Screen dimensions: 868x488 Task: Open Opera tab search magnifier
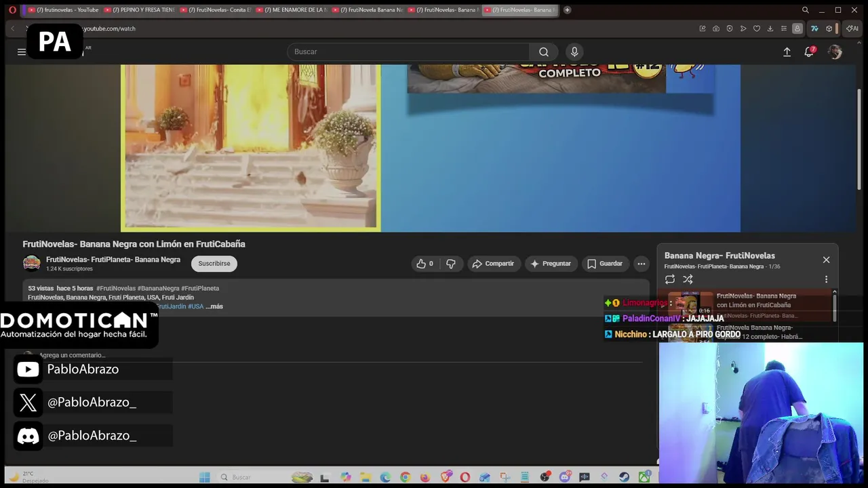(805, 9)
